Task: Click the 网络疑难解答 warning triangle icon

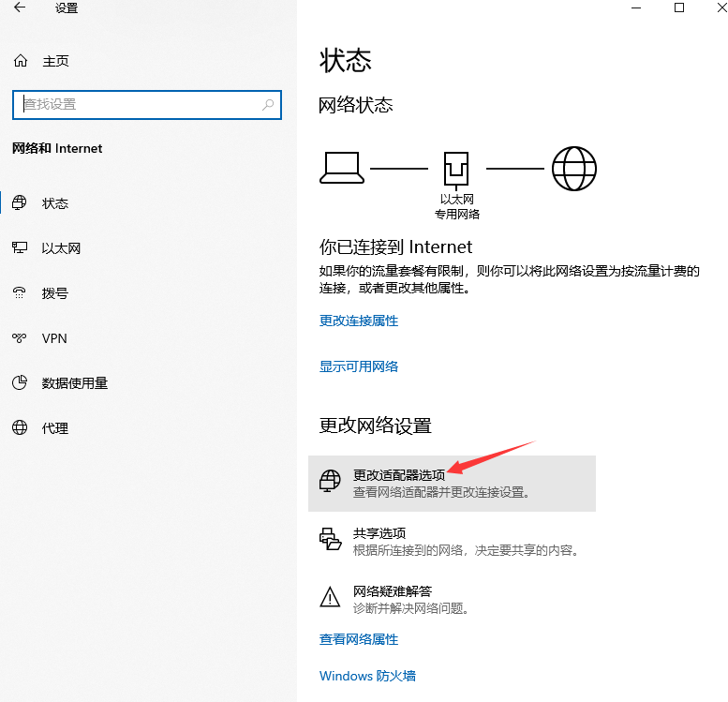Action: pos(330,597)
